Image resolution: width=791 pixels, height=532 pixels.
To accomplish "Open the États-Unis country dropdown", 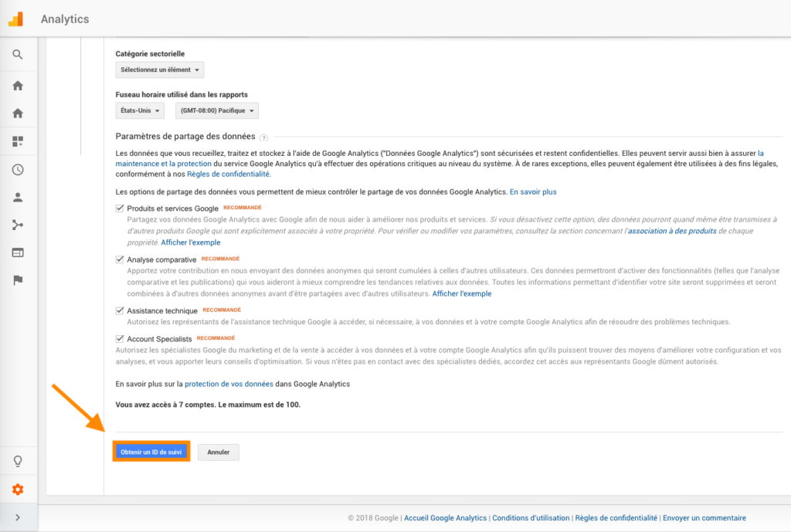I will pyautogui.click(x=140, y=110).
